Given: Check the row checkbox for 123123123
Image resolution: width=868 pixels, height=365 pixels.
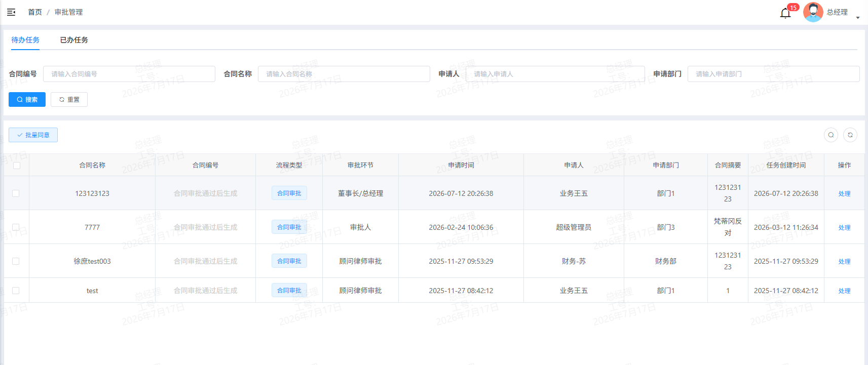Looking at the screenshot, I should click(16, 193).
